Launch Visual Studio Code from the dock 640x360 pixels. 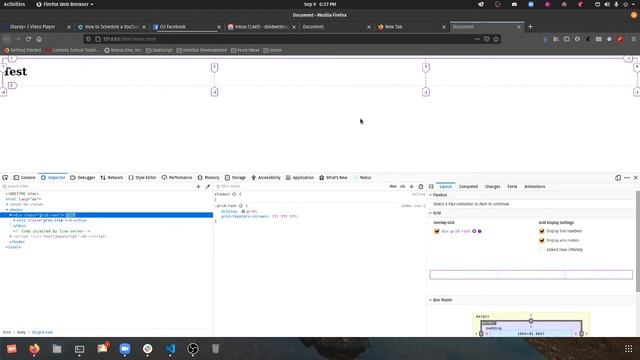pyautogui.click(x=170, y=349)
